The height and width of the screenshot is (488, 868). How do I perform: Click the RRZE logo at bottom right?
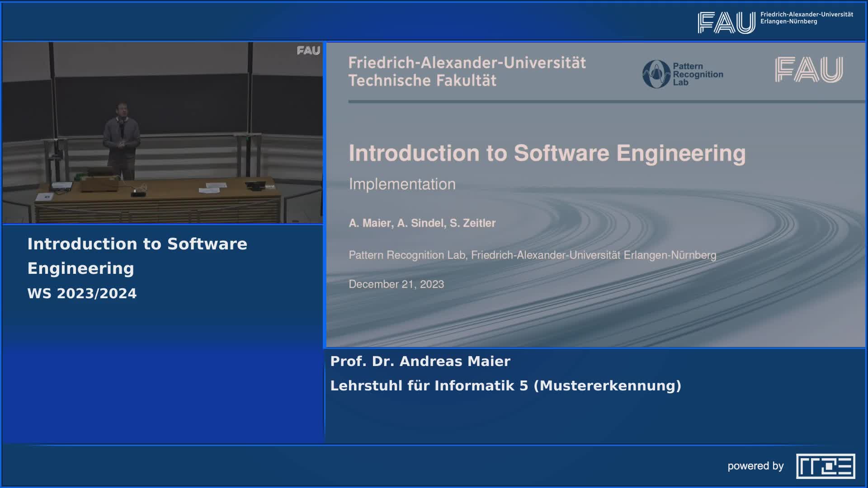pyautogui.click(x=826, y=466)
